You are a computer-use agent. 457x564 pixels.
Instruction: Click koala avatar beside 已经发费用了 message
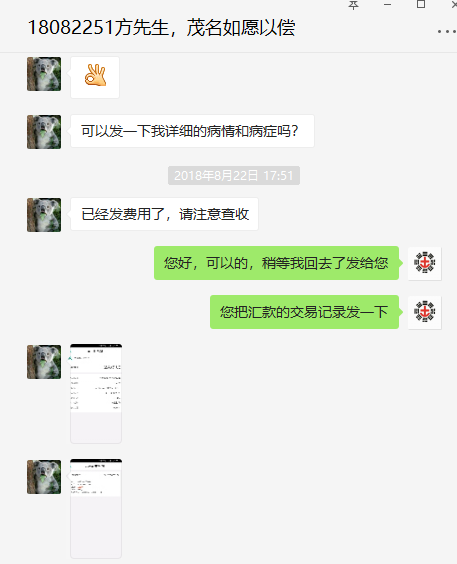pyautogui.click(x=44, y=215)
